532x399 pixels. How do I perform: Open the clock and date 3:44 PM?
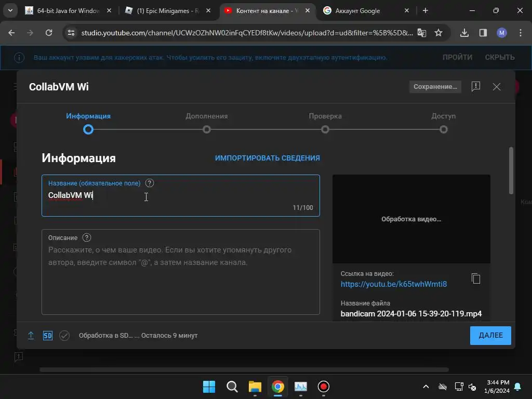(x=497, y=387)
